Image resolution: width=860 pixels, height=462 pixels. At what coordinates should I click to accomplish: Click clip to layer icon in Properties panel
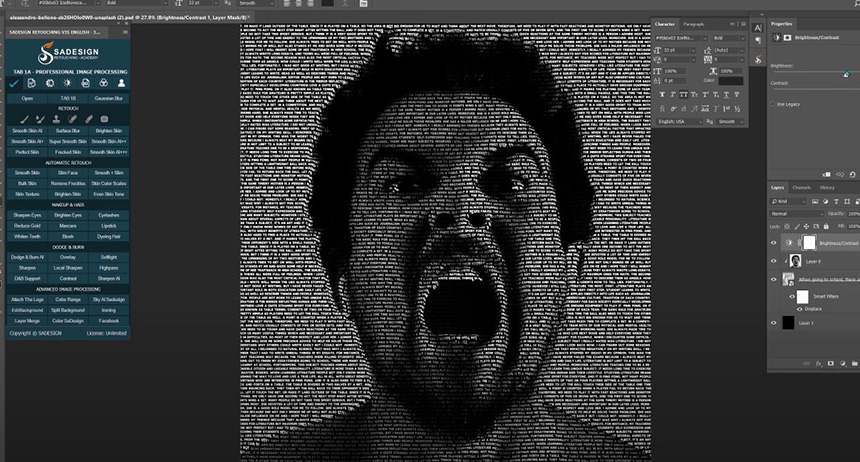coord(826,174)
